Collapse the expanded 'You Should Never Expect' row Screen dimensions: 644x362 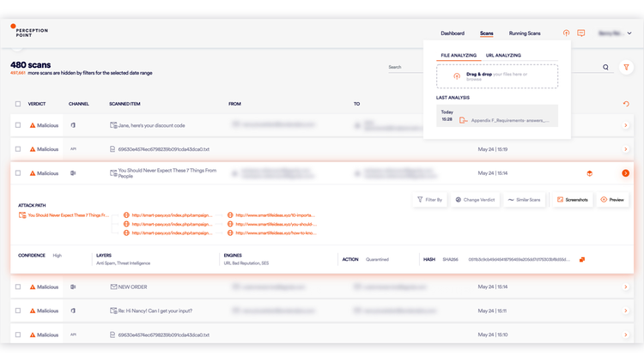tap(625, 173)
